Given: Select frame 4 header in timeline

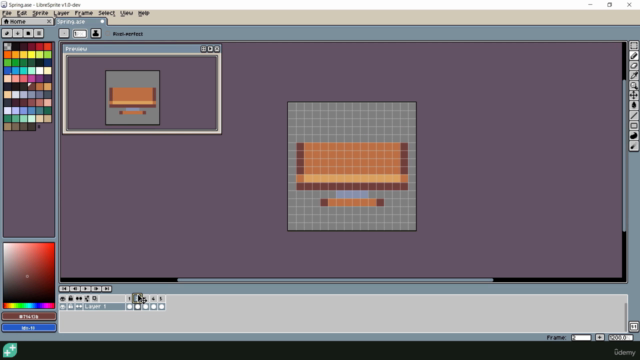Looking at the screenshot, I should click(x=153, y=298).
